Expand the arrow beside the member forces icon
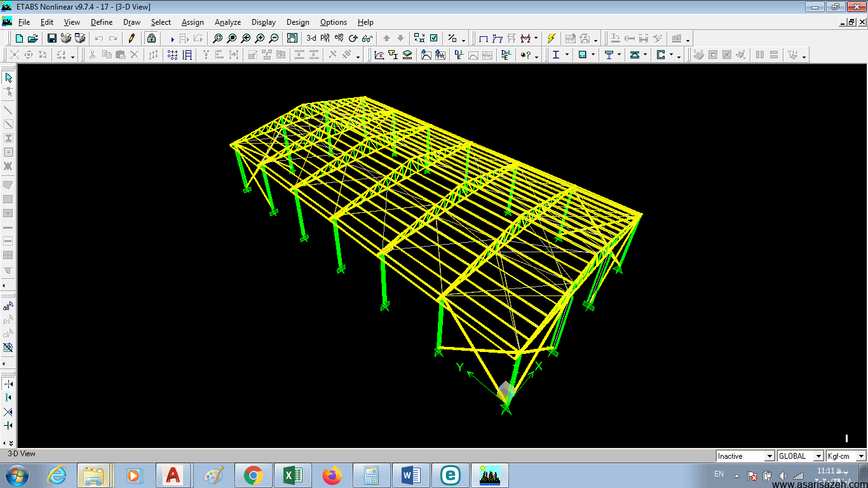 click(535, 39)
